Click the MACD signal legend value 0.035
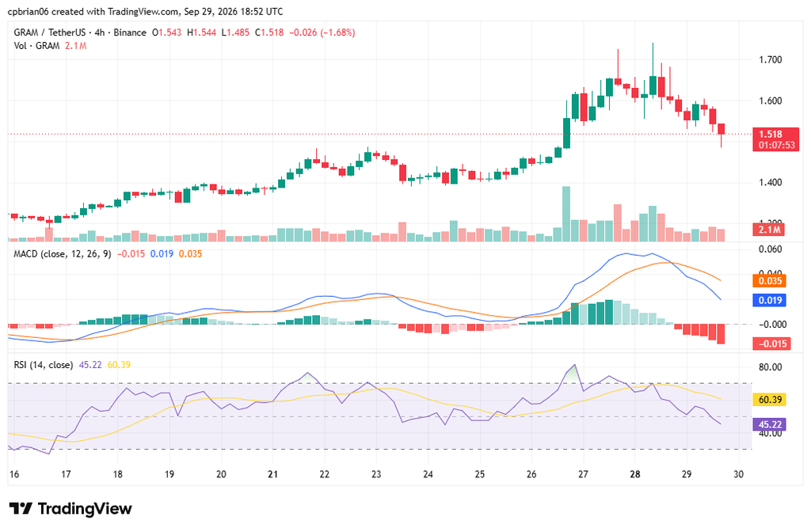This screenshot has height=532, width=811. coord(190,254)
